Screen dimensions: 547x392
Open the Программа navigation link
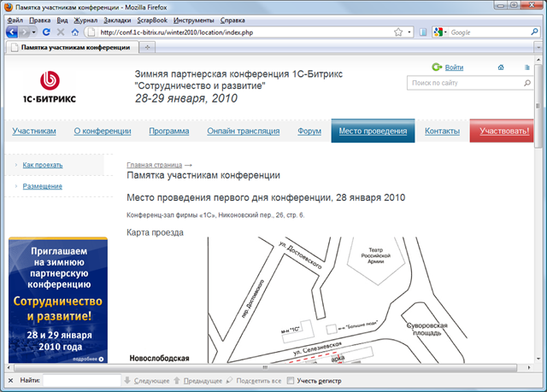coord(169,131)
